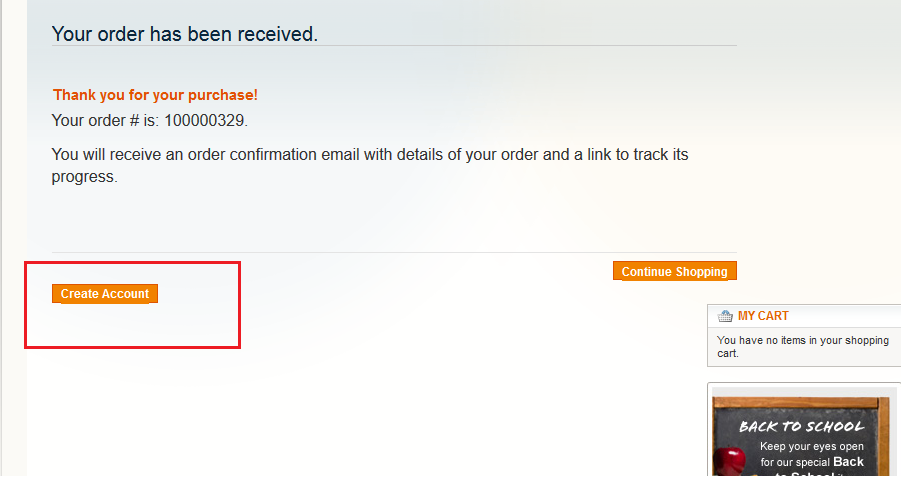This screenshot has height=494, width=901.
Task: Click the 'Your order # is:' label
Action: click(105, 121)
